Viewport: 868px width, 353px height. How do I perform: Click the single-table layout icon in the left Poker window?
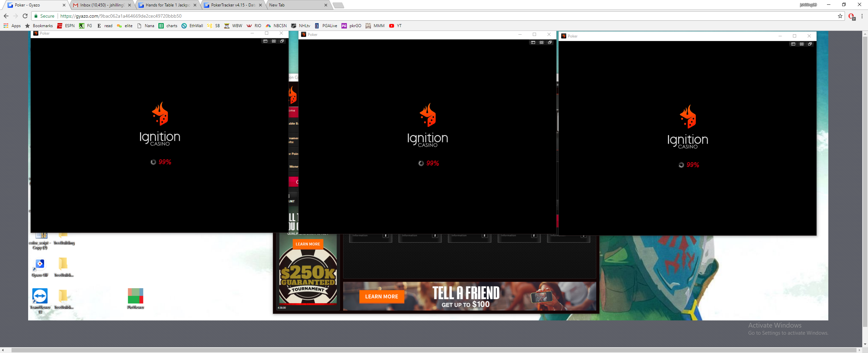265,41
